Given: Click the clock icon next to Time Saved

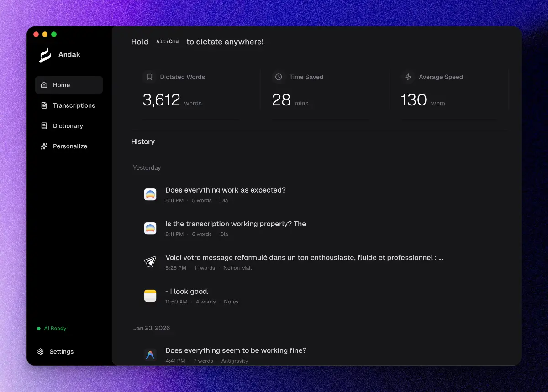Looking at the screenshot, I should click(279, 77).
